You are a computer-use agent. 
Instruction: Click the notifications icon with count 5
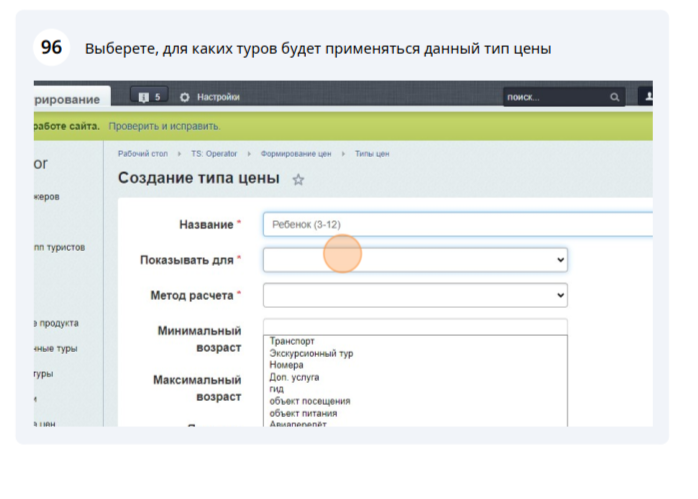click(149, 96)
